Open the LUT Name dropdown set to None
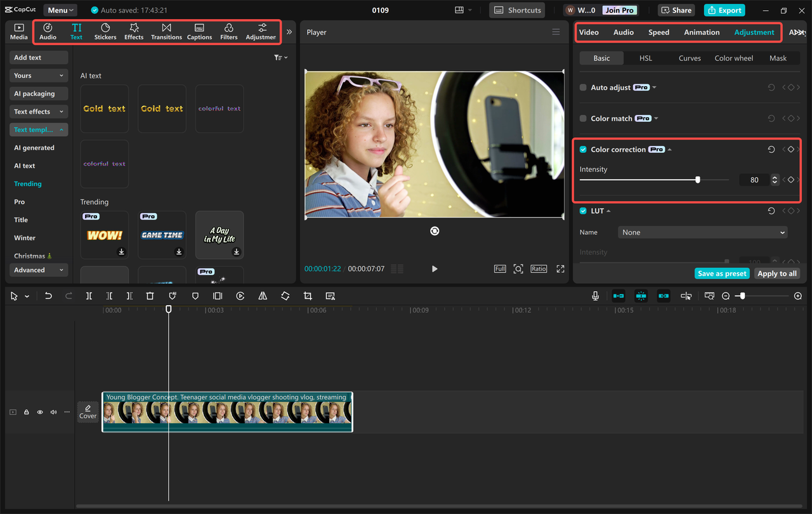 point(702,232)
